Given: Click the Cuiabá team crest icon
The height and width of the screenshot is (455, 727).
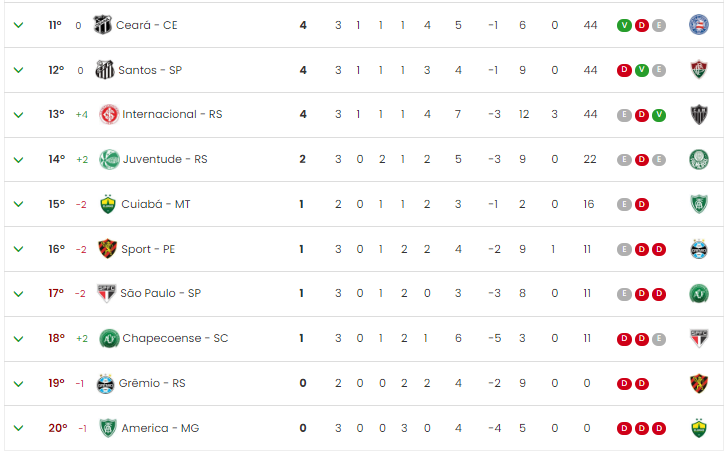Looking at the screenshot, I should click(x=108, y=204).
